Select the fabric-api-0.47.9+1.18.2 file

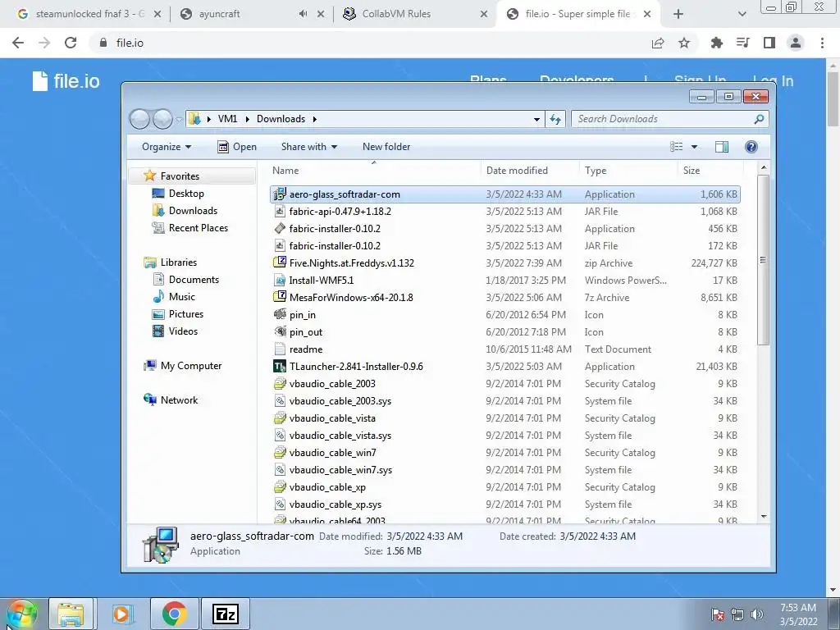[x=505, y=211]
